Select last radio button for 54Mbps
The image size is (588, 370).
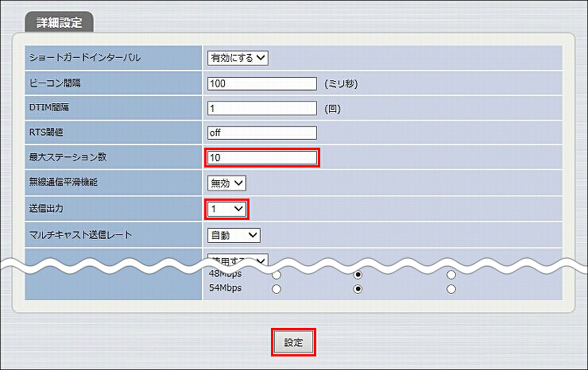(x=451, y=289)
